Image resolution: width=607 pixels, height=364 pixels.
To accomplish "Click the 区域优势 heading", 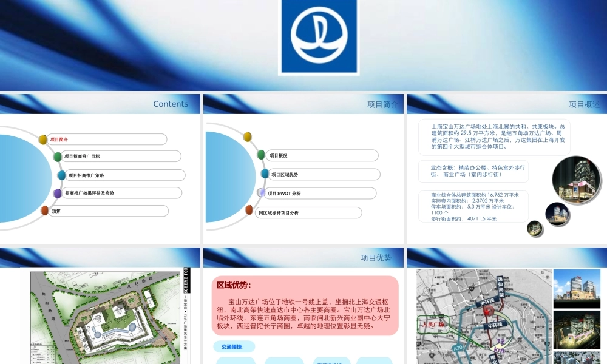I will pyautogui.click(x=234, y=285).
